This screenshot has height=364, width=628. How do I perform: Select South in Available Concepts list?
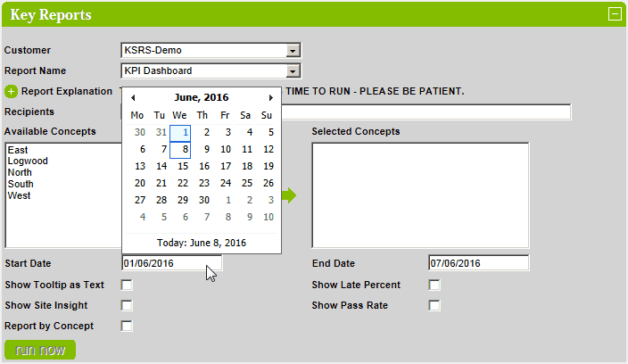21,184
